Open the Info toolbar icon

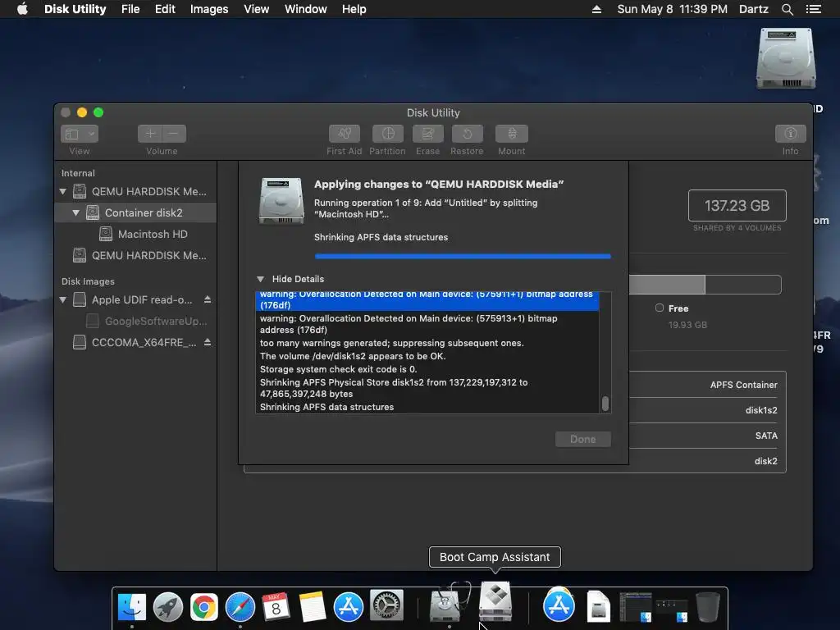coord(790,134)
